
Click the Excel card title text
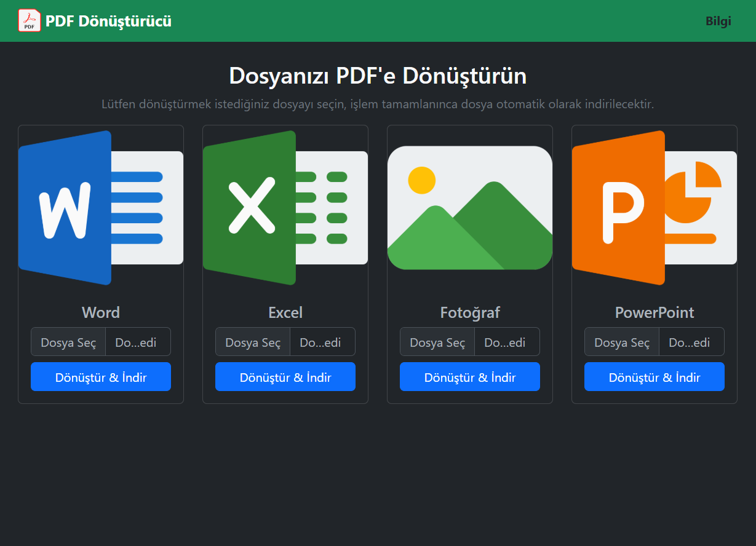[285, 312]
